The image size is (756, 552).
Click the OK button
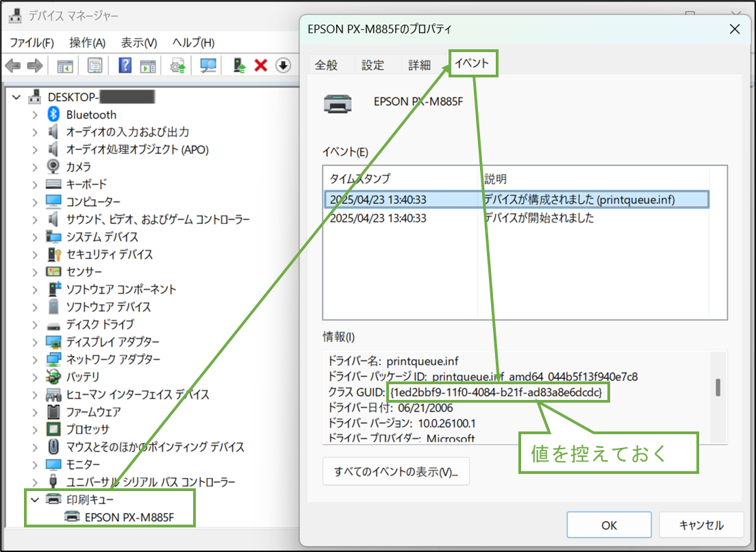coord(609,525)
